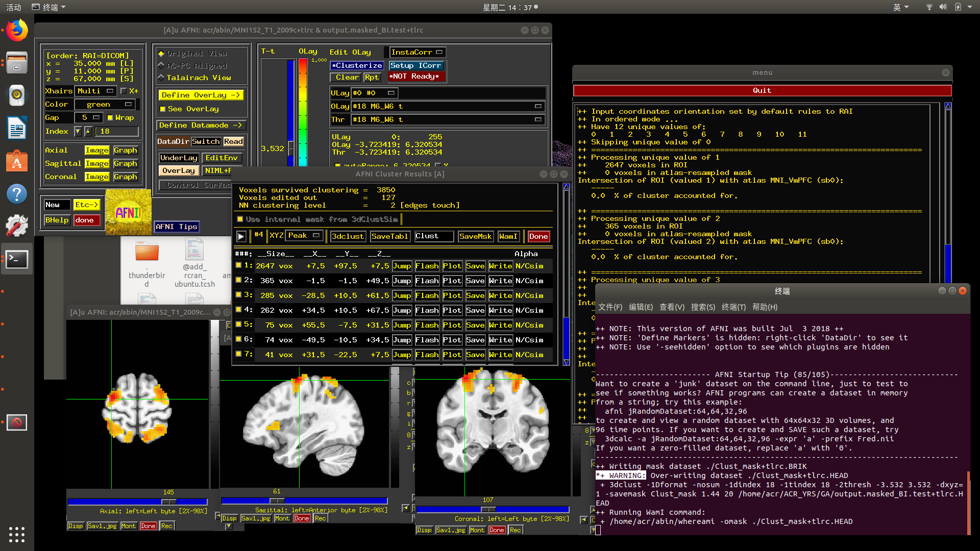
Task: Show applications grid
Action: click(x=17, y=534)
